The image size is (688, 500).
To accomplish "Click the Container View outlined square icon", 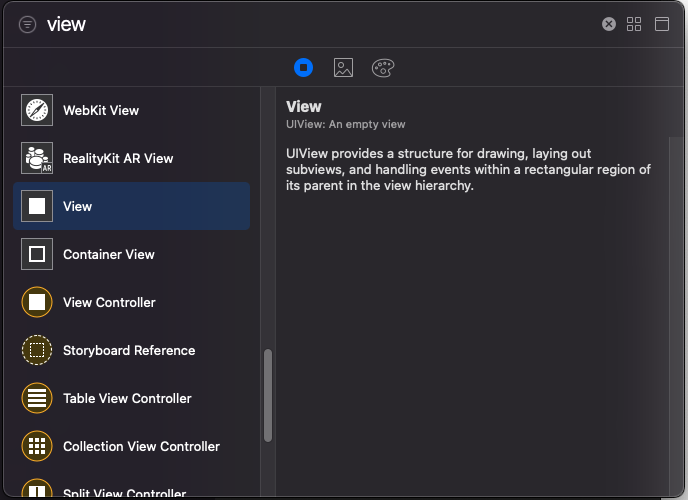I will coord(37,254).
